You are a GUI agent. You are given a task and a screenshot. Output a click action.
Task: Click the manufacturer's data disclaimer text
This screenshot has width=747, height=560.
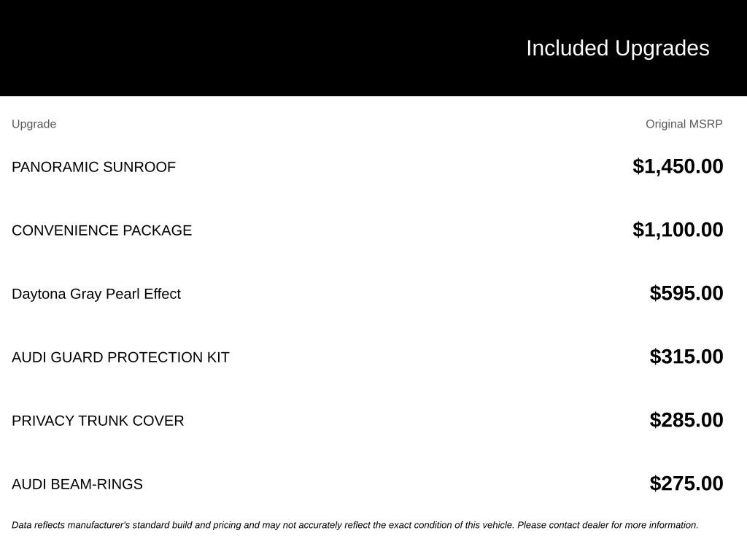pos(355,525)
